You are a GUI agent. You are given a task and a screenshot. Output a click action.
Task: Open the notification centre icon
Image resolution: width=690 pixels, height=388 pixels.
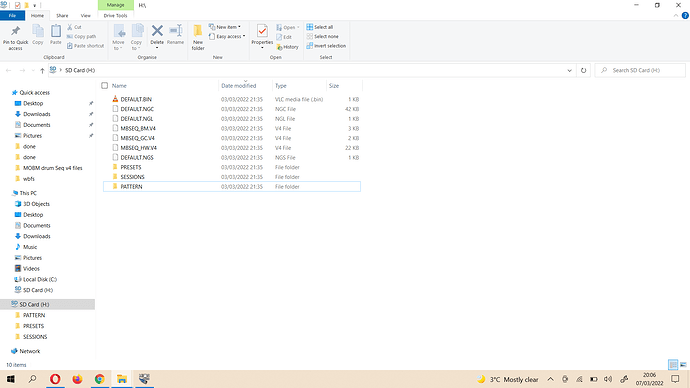click(x=675, y=379)
